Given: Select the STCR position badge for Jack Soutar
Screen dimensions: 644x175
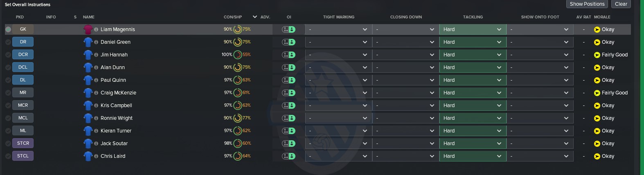Looking at the screenshot, I should pyautogui.click(x=23, y=144).
